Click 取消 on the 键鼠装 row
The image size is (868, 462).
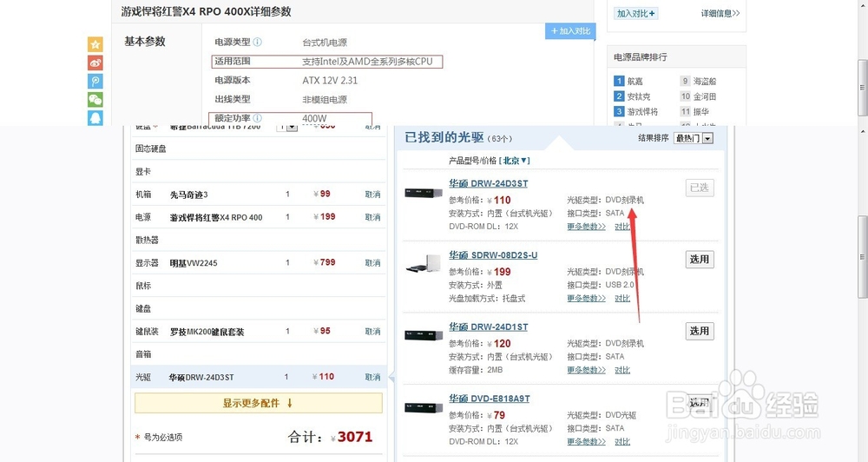372,331
